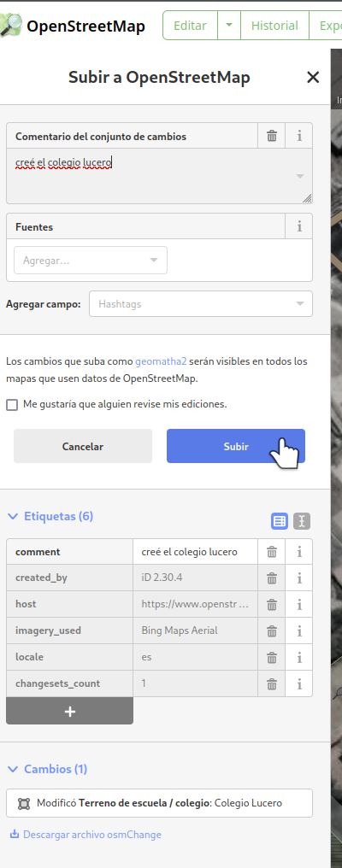Image resolution: width=342 pixels, height=868 pixels.
Task: Select the locale value es
Action: click(195, 657)
